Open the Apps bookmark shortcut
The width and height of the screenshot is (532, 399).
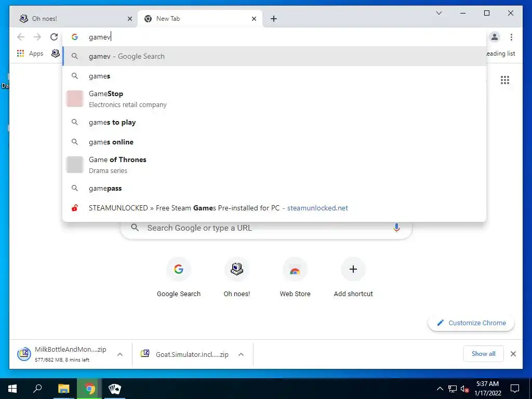(30, 54)
